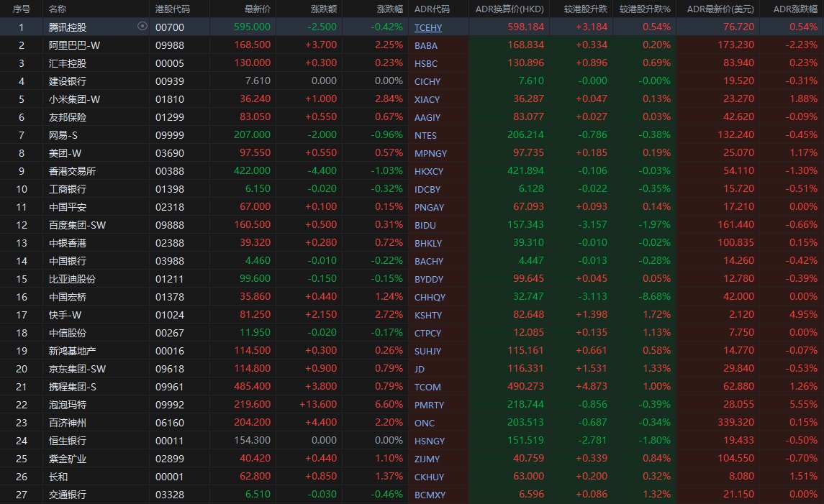
Task: Sort by 序号 column header
Action: (x=22, y=9)
